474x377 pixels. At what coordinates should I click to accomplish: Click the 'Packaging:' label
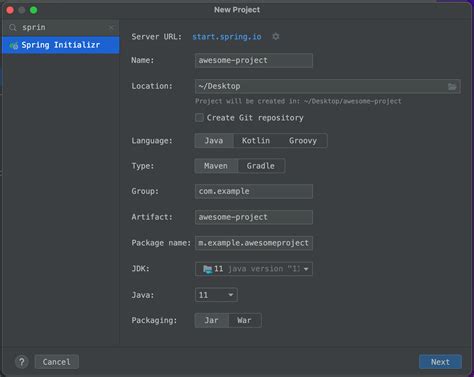click(154, 320)
